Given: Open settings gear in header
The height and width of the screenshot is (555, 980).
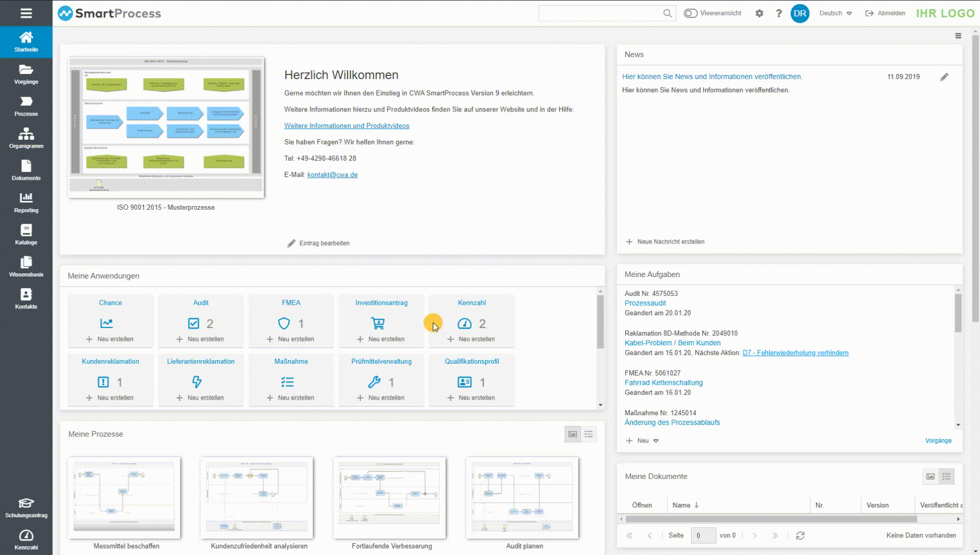Looking at the screenshot, I should click(759, 13).
